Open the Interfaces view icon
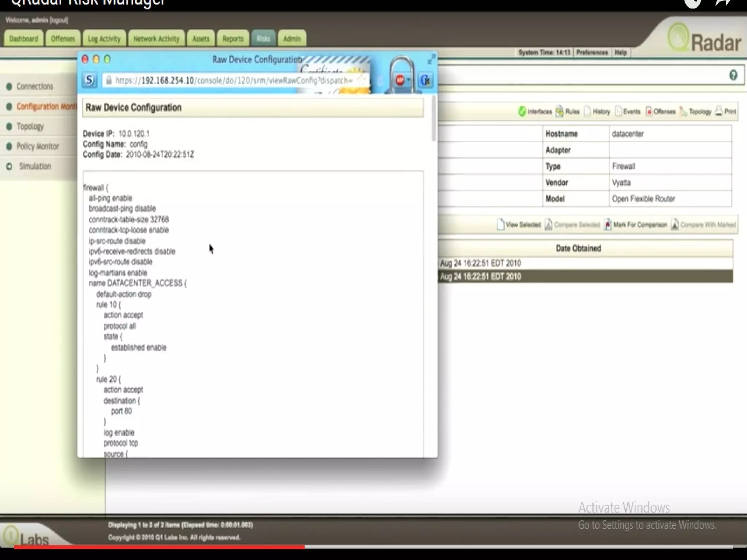The image size is (747, 560). pos(522,111)
